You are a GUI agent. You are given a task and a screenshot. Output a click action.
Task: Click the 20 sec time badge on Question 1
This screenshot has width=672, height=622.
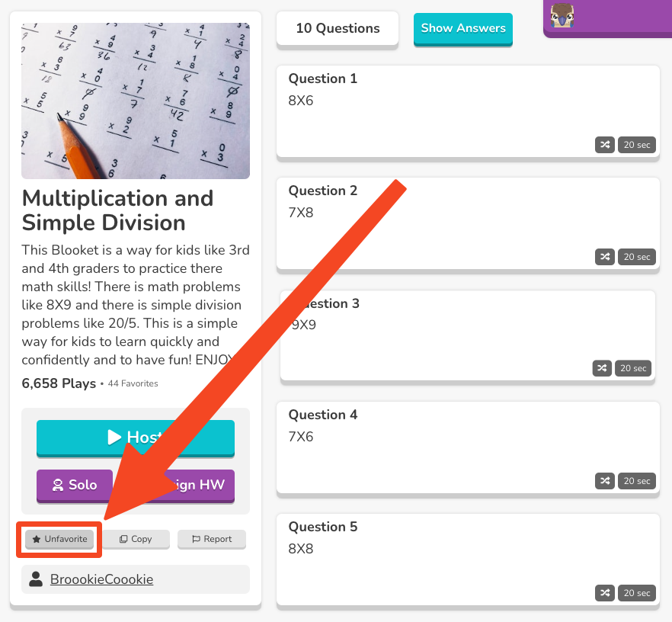click(x=636, y=144)
